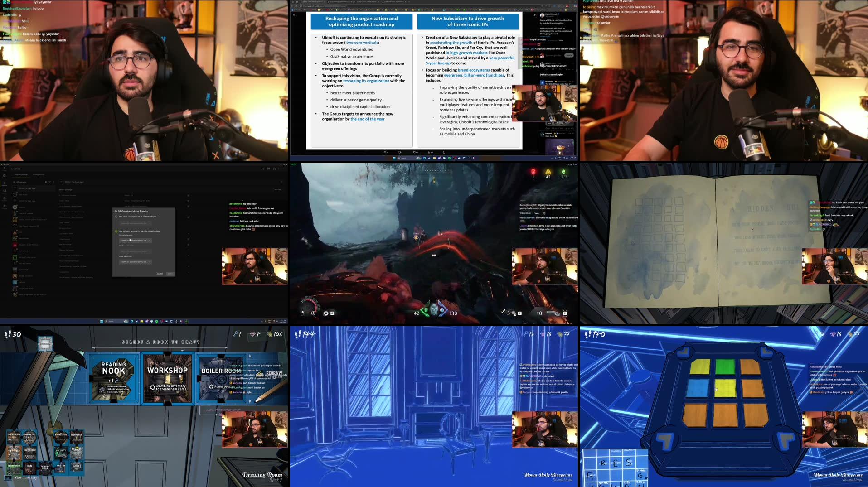Draft the Boiler Room card
Viewport: 868px width, 487px height.
click(220, 379)
